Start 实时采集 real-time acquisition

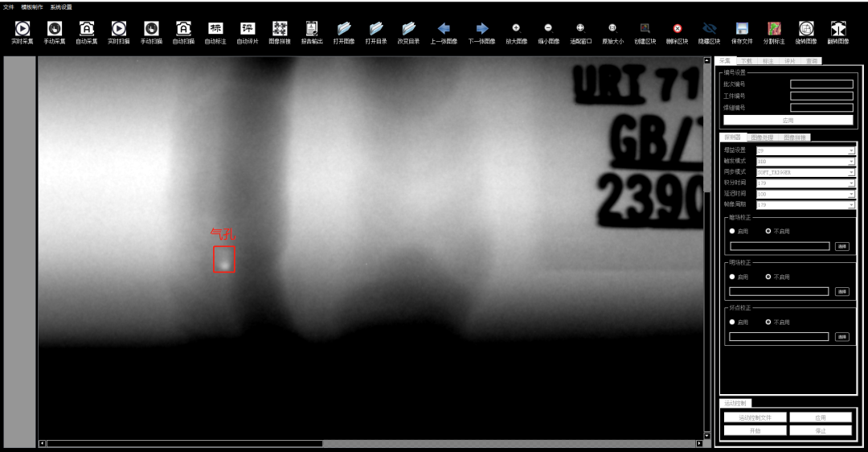click(23, 30)
